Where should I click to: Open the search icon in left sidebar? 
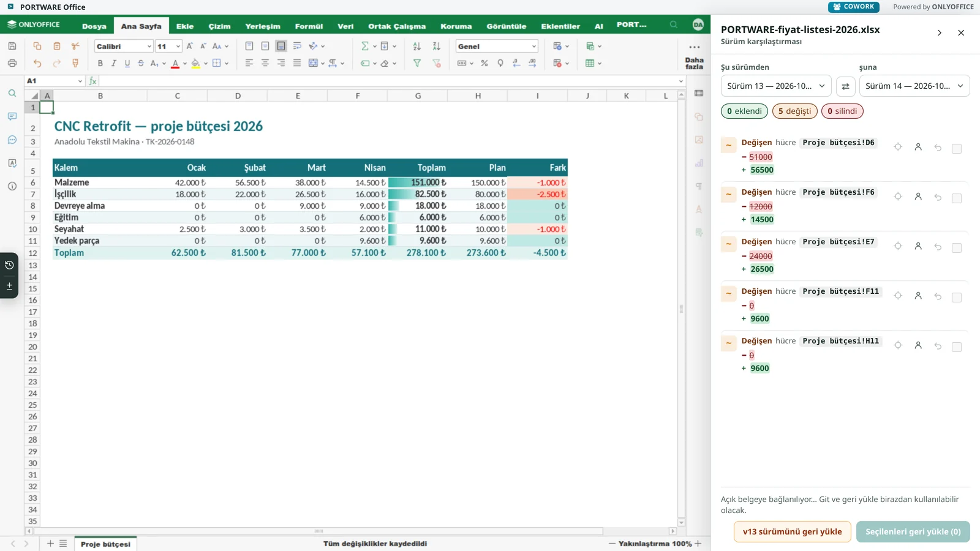pyautogui.click(x=12, y=93)
